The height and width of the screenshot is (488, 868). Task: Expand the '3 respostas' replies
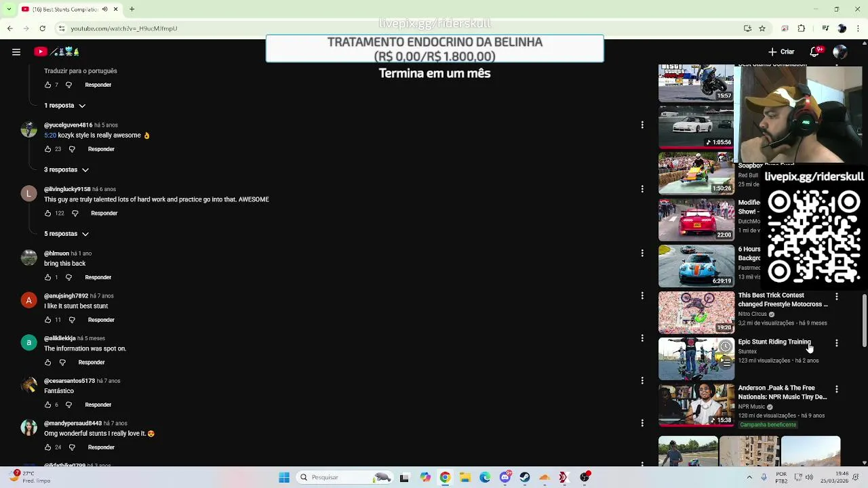click(x=66, y=169)
